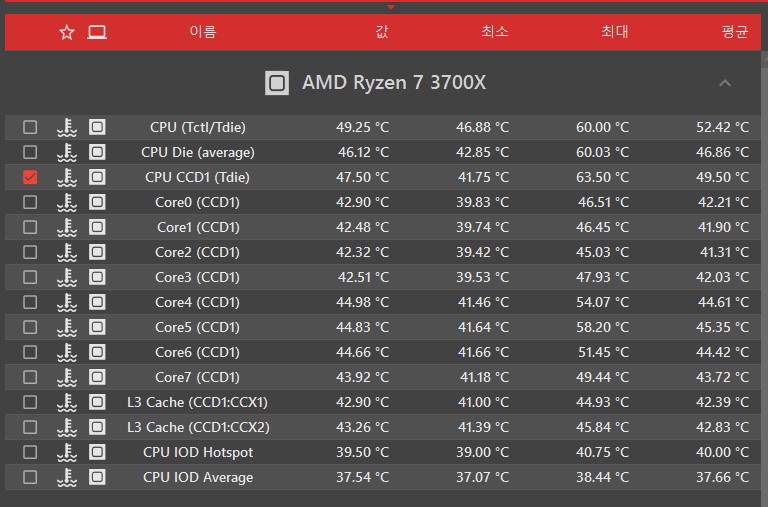Select the CPU CCD1 (Tdie) sensor name
This screenshot has width=768, height=507.
(197, 177)
